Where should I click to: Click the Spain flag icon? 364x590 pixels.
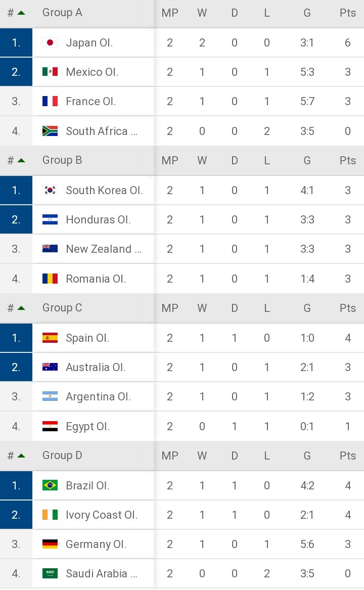50,338
